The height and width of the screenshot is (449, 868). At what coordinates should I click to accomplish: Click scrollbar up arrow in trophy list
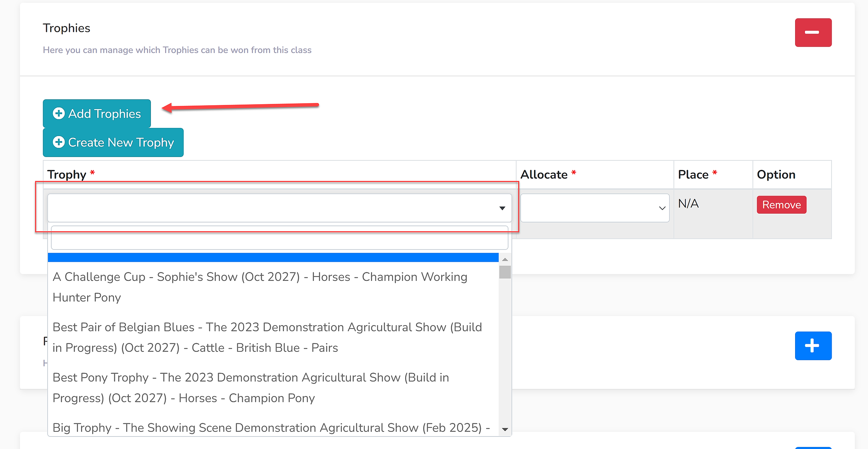(505, 259)
